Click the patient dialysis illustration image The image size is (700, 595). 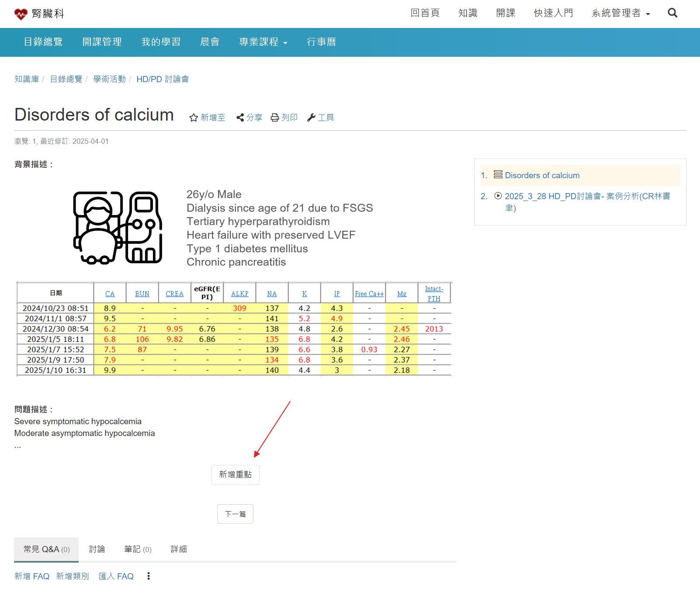[x=118, y=228]
